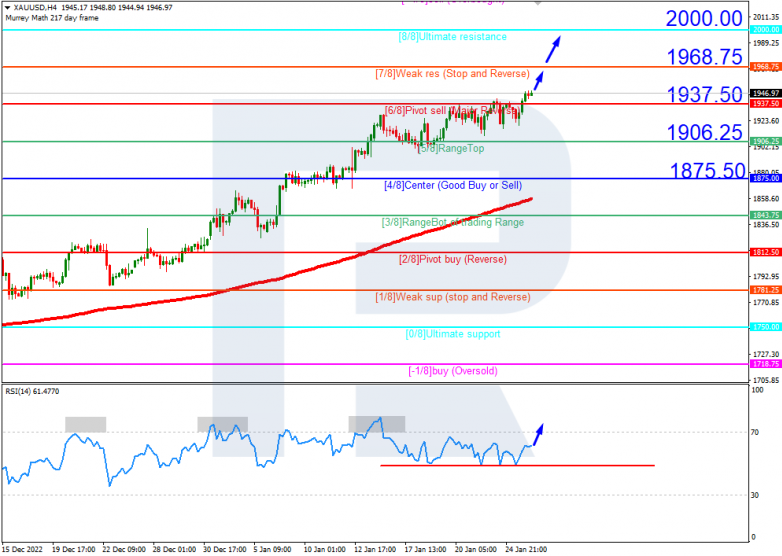Click the 1770.85 price scale value

pos(767,303)
